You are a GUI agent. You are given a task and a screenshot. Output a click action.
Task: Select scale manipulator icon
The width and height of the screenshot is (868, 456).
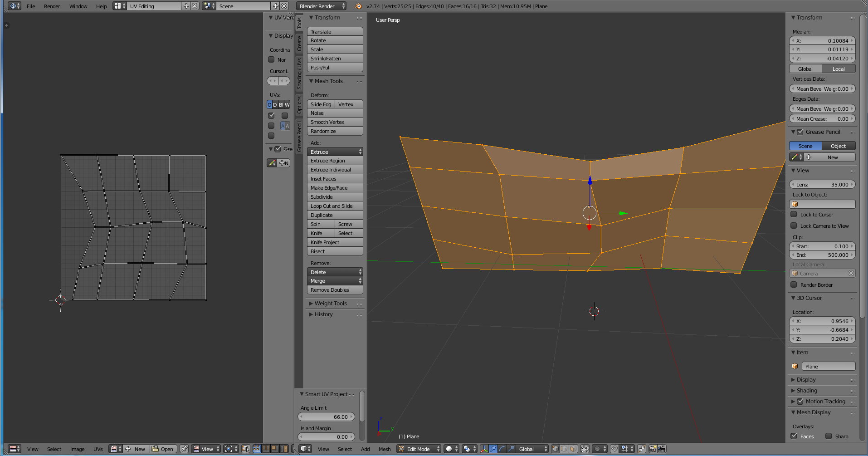tap(511, 449)
